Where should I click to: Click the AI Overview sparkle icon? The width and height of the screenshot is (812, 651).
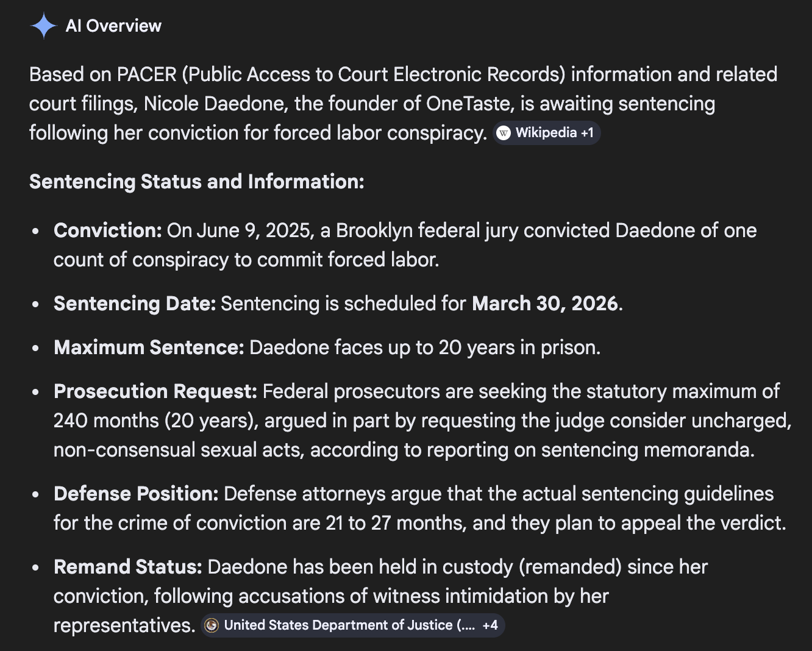[43, 26]
